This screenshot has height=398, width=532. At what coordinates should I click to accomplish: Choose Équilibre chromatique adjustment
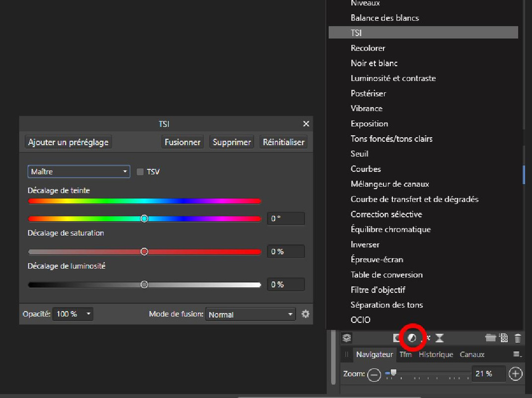tap(423, 229)
